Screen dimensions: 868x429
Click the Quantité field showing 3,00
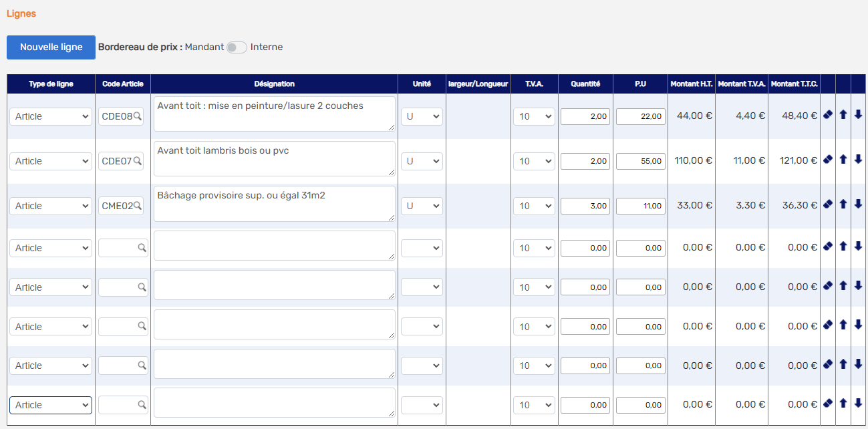coord(585,206)
